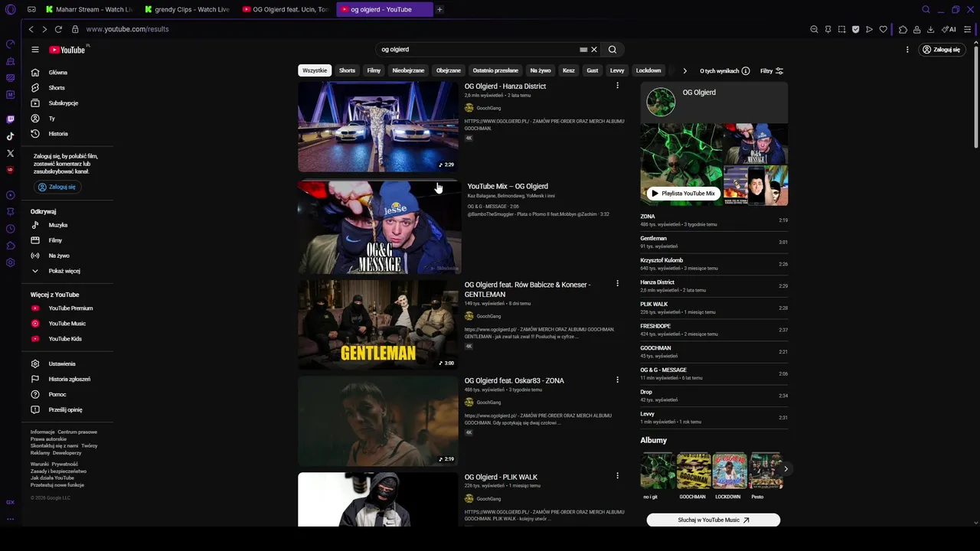Select the Ostatnio przesłane chip

[x=495, y=70]
